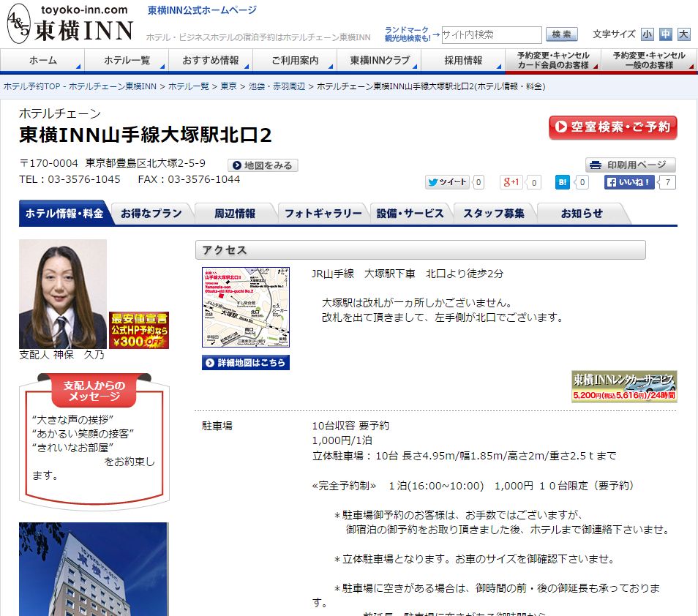Viewport: 698px width, 616px height.
Task: Open the ホテル一覧 menu item
Action: (x=127, y=60)
